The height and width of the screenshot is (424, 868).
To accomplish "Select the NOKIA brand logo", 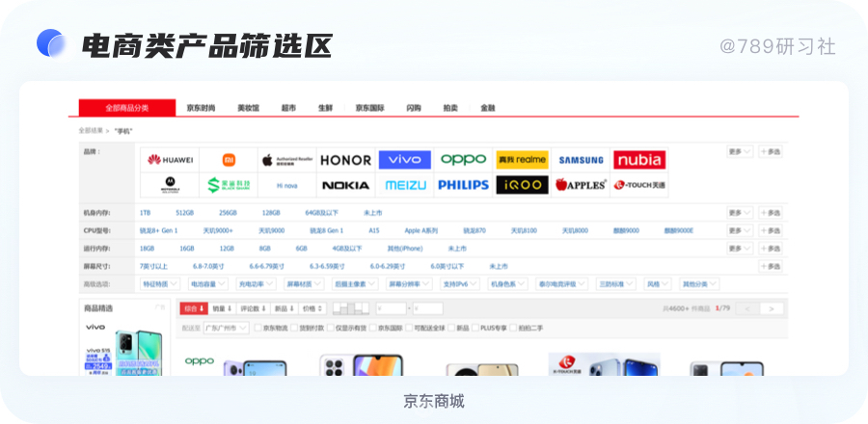I will coord(346,185).
